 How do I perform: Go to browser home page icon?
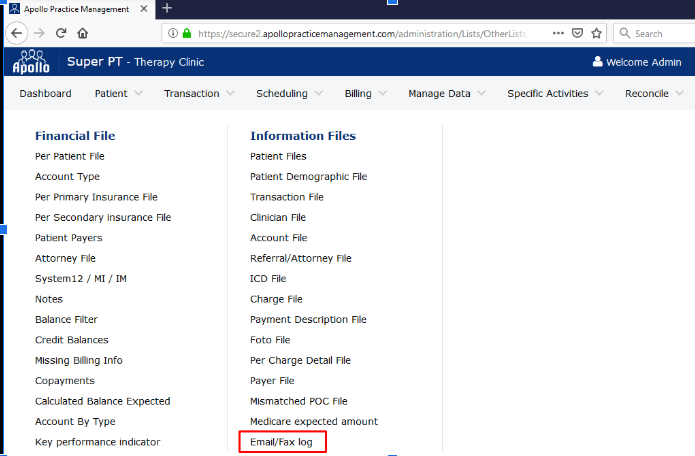[x=83, y=33]
